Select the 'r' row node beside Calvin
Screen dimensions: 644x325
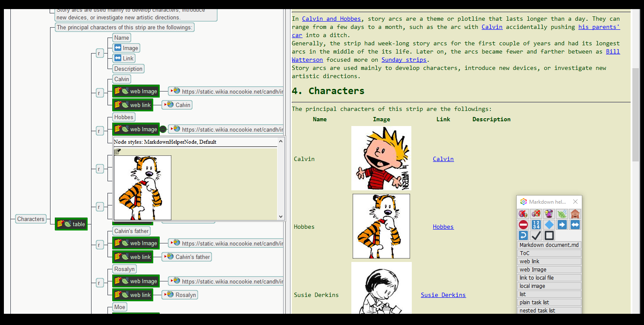coord(100,92)
